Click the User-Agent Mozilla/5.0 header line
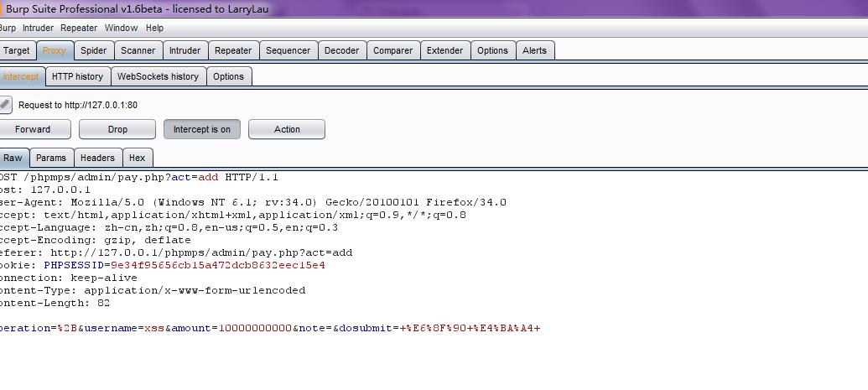Image resolution: width=868 pixels, height=390 pixels. [x=253, y=202]
